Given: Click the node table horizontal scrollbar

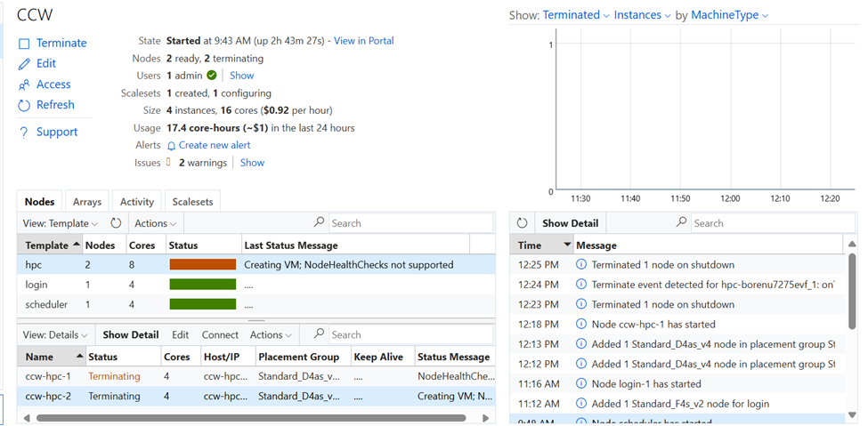Looking at the screenshot, I should [251, 418].
